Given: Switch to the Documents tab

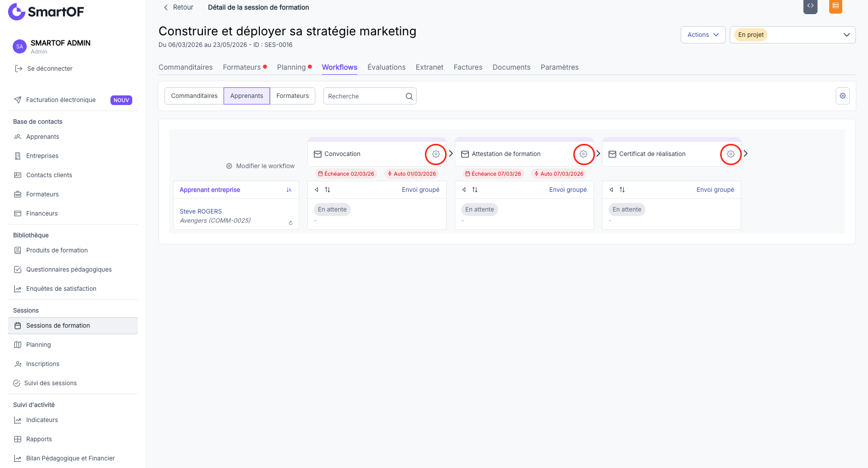Looking at the screenshot, I should coord(511,67).
